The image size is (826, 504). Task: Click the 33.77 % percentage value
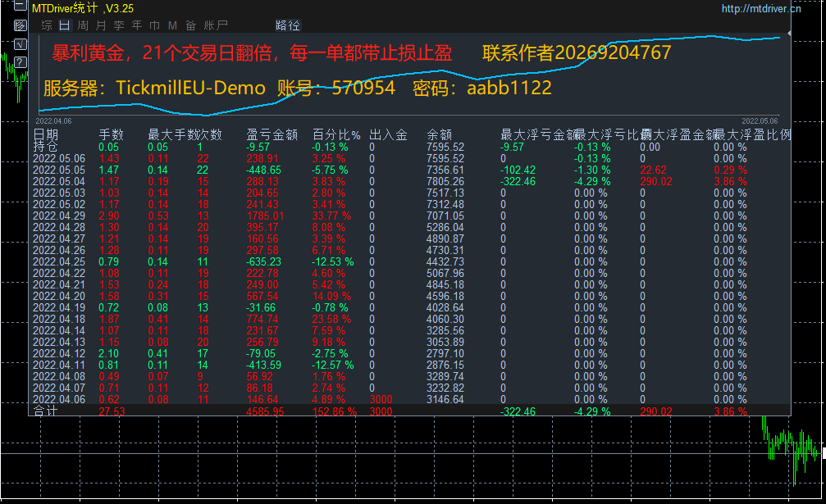pyautogui.click(x=331, y=216)
